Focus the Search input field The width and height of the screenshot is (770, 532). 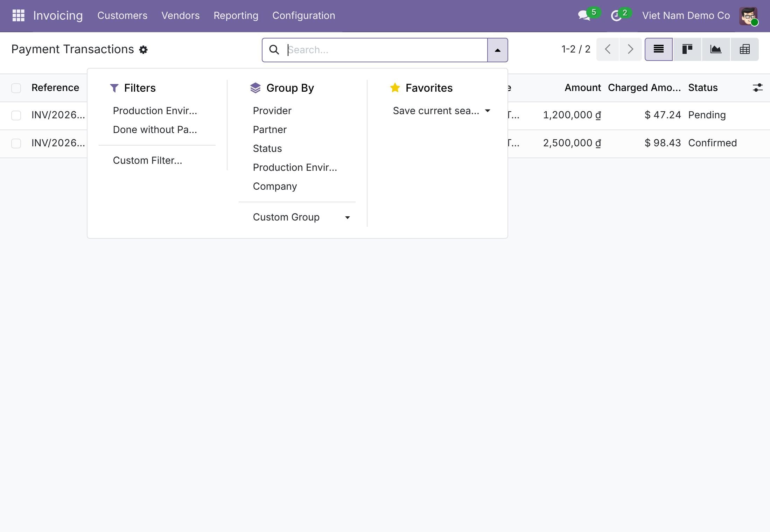pyautogui.click(x=386, y=50)
